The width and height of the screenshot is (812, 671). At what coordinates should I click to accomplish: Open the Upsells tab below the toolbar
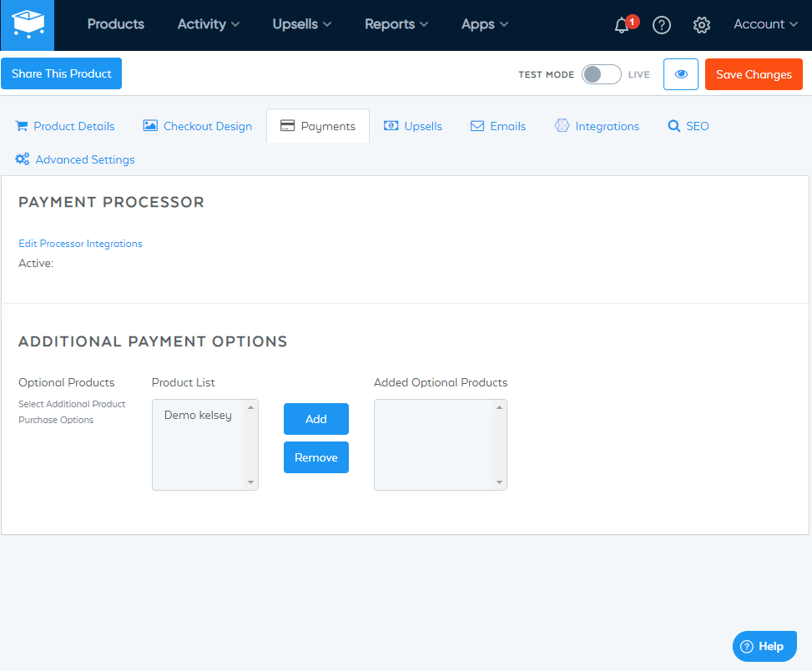click(x=413, y=126)
